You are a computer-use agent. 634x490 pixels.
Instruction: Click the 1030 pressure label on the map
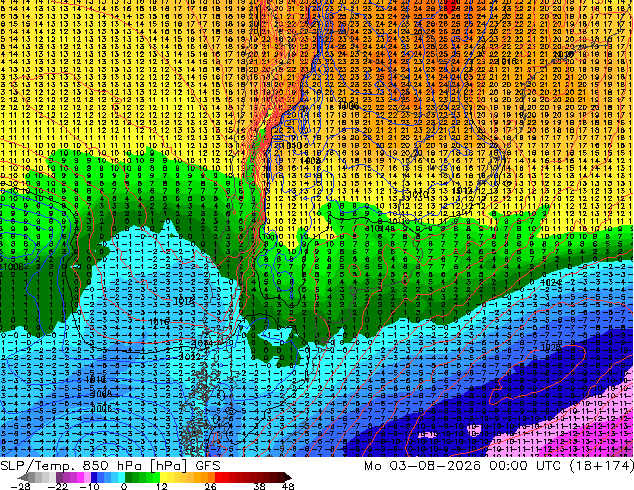coord(293,145)
